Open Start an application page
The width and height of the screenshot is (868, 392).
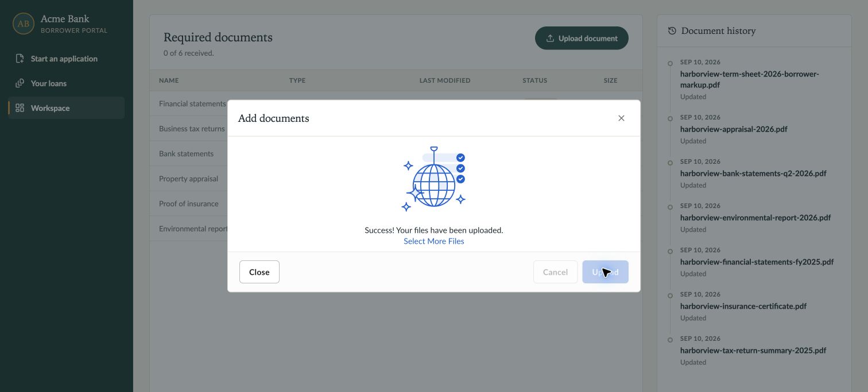coord(67,59)
